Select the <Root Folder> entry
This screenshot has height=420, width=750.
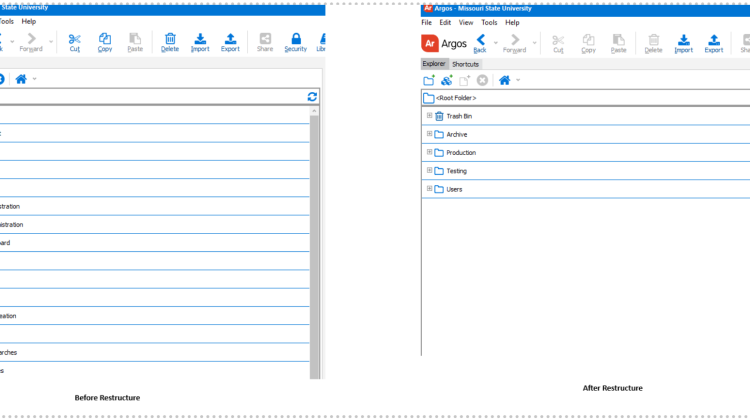(456, 98)
